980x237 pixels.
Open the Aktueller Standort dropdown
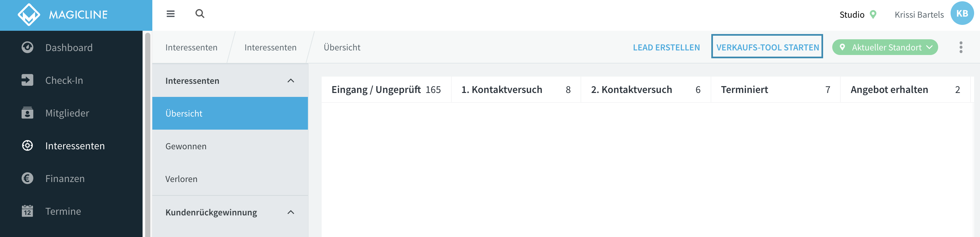pyautogui.click(x=885, y=47)
